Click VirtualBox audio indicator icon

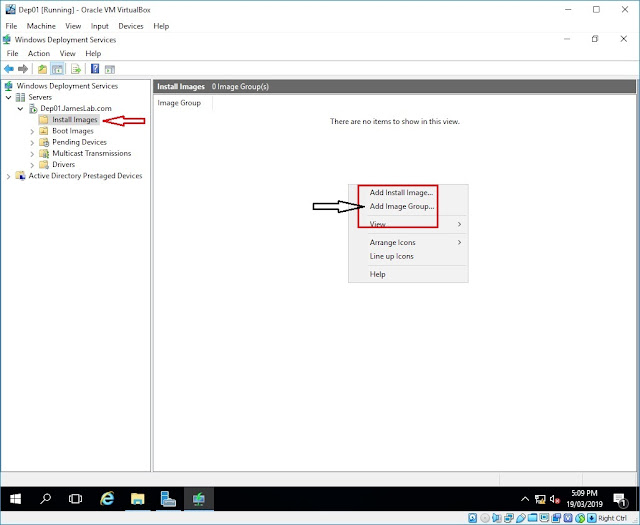pos(496,518)
